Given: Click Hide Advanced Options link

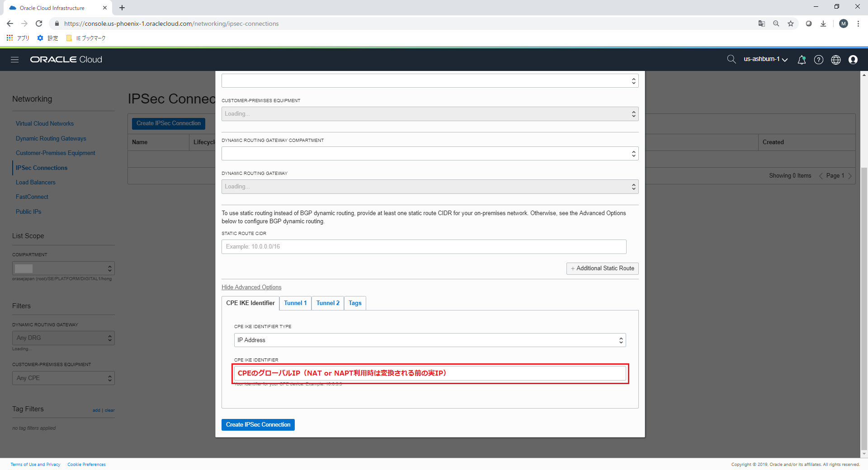Looking at the screenshot, I should 251,287.
